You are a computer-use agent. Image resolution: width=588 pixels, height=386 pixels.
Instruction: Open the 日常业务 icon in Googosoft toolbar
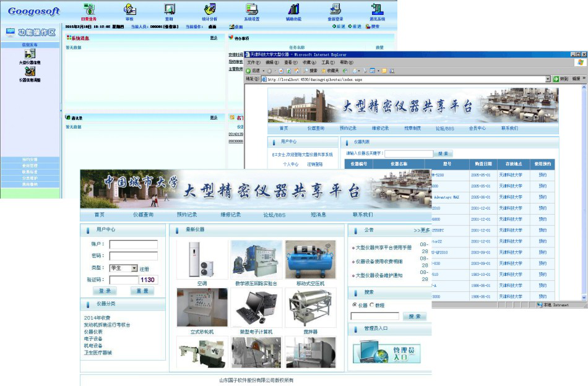[89, 9]
